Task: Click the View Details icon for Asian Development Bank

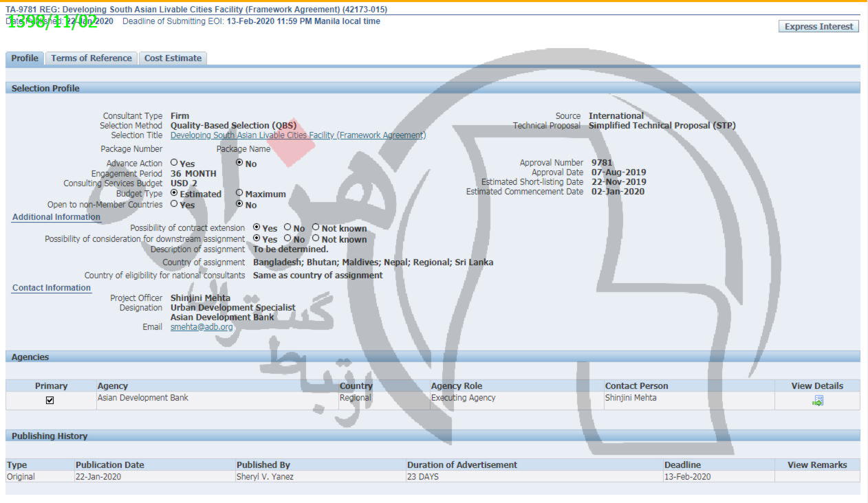Action: [817, 401]
